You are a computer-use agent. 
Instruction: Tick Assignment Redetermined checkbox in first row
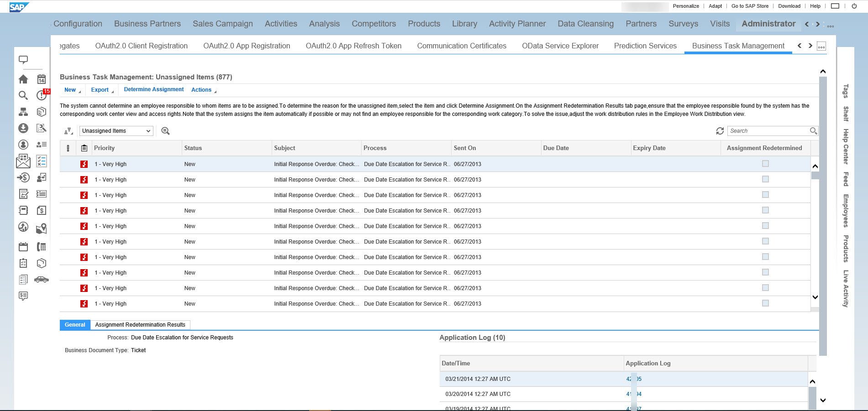pos(765,164)
